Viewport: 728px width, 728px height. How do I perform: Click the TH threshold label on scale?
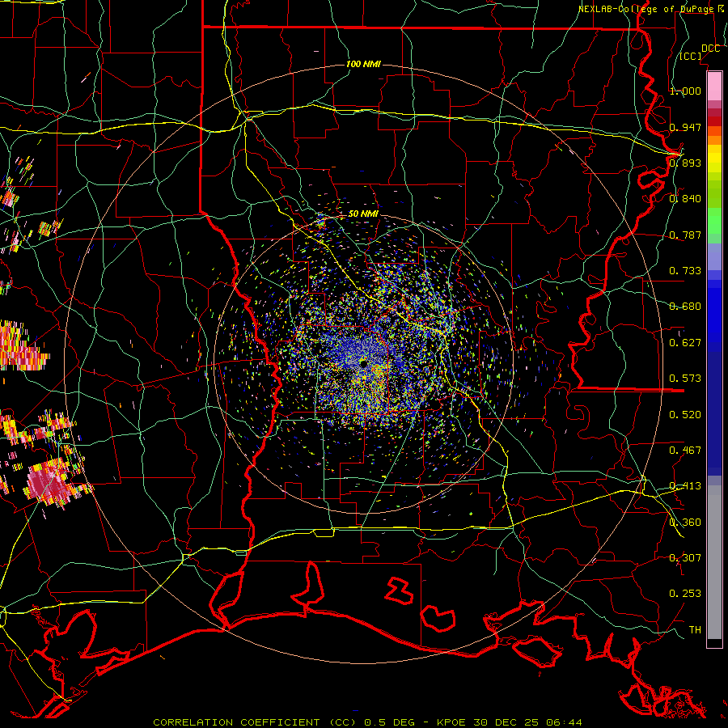click(x=695, y=630)
